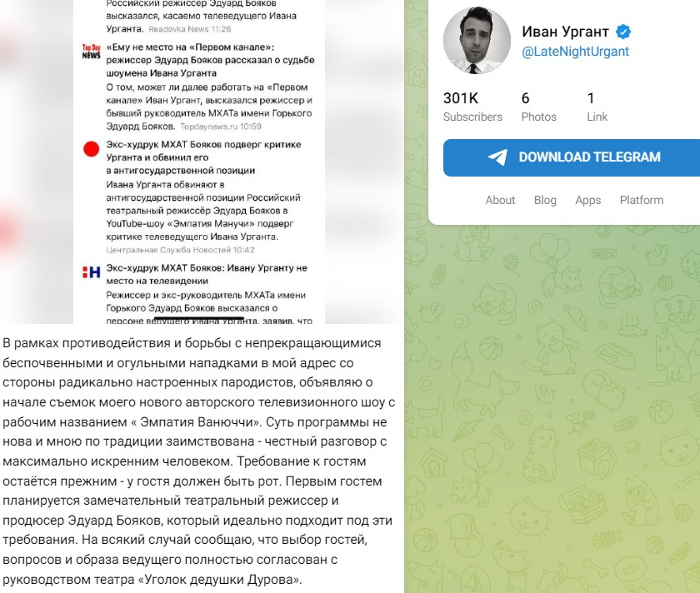
Task: Click the red circle news source icon
Action: (91, 149)
